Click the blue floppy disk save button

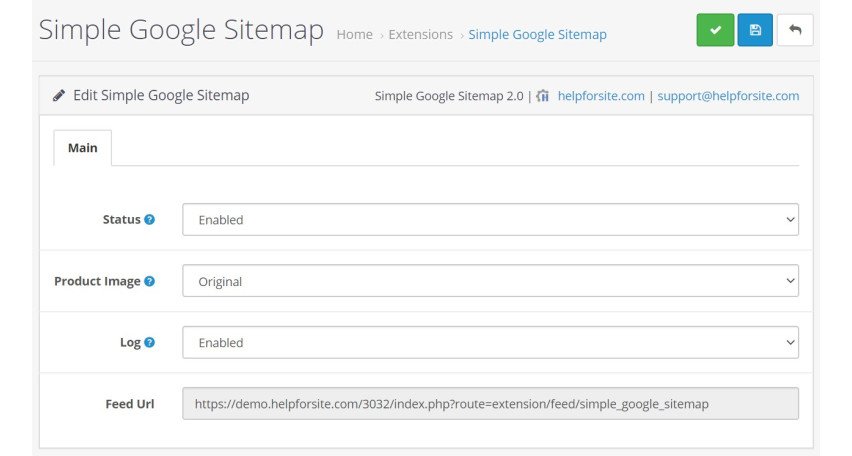pos(755,30)
